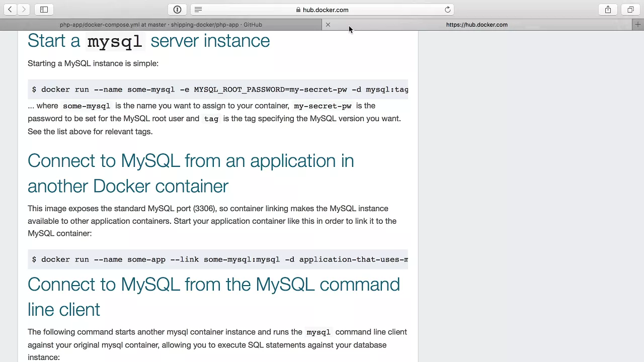Click the docker run some-mysql command block
Screen dimensions: 644x362
click(x=218, y=89)
